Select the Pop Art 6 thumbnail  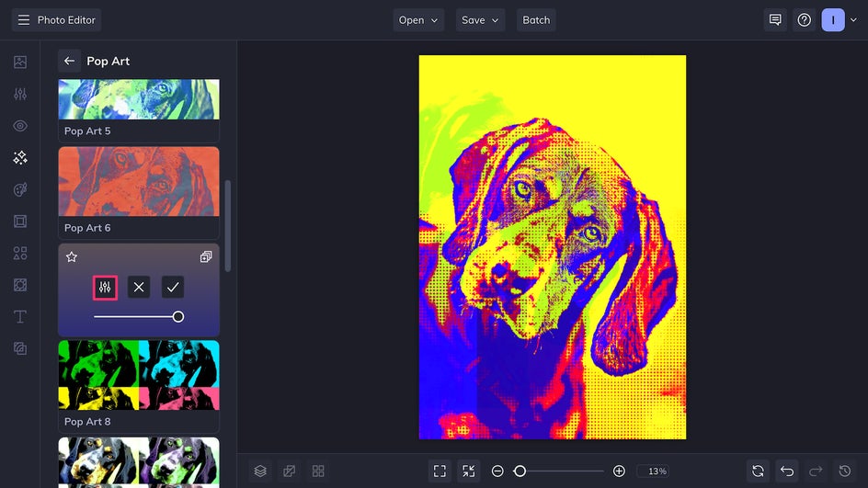point(139,181)
